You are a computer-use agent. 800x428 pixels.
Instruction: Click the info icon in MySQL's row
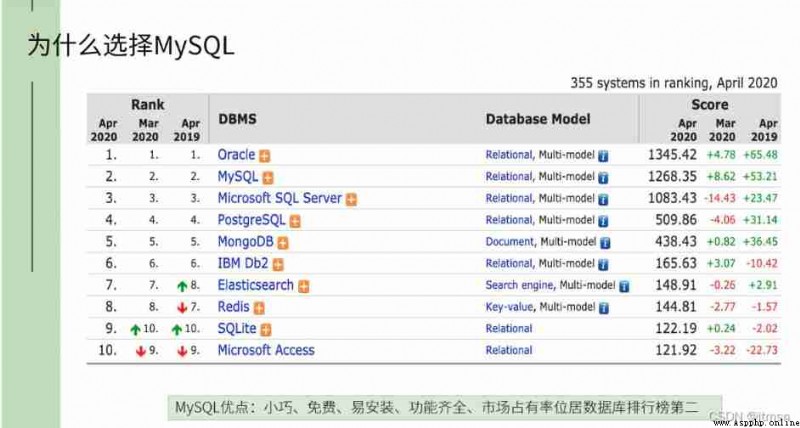click(x=603, y=178)
